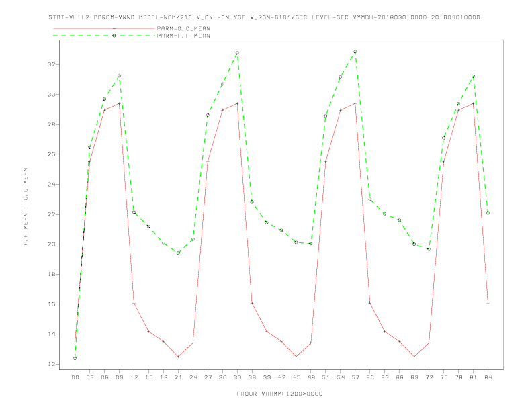
Task: Select green circle data point at hour 21
Action: point(178,253)
